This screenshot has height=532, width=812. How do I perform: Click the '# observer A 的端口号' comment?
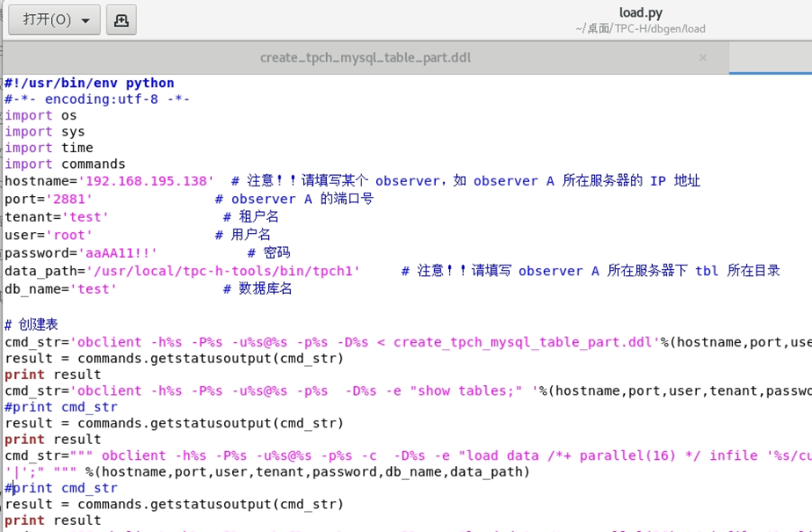(294, 199)
